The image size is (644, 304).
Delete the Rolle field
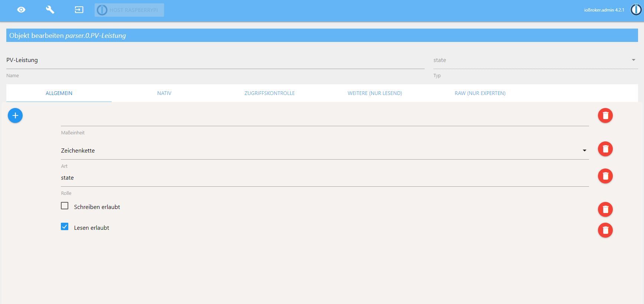click(x=605, y=176)
